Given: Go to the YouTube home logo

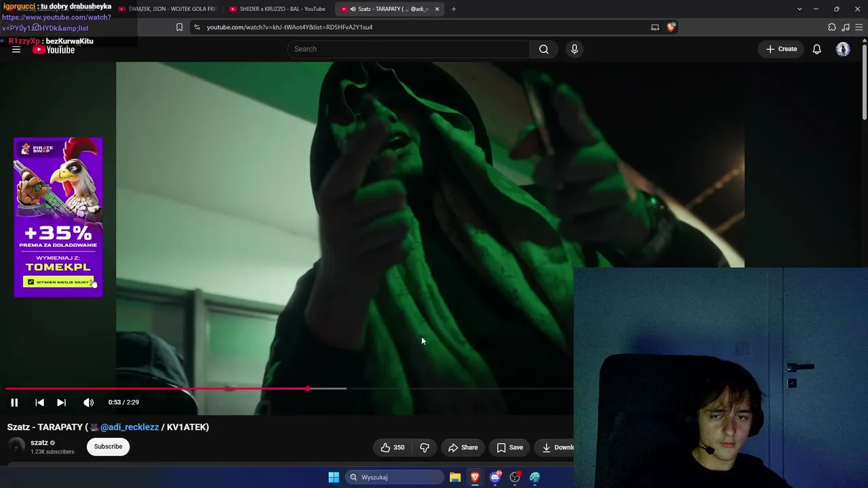Looking at the screenshot, I should [54, 49].
